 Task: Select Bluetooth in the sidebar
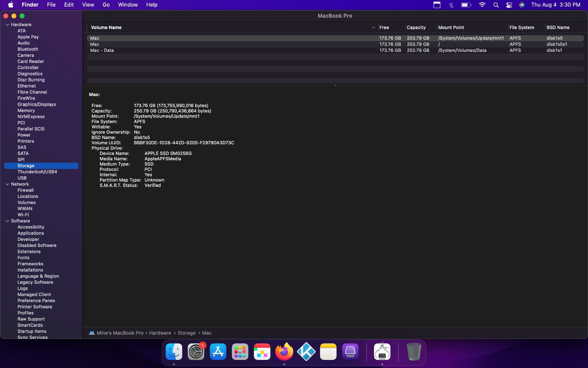(28, 49)
